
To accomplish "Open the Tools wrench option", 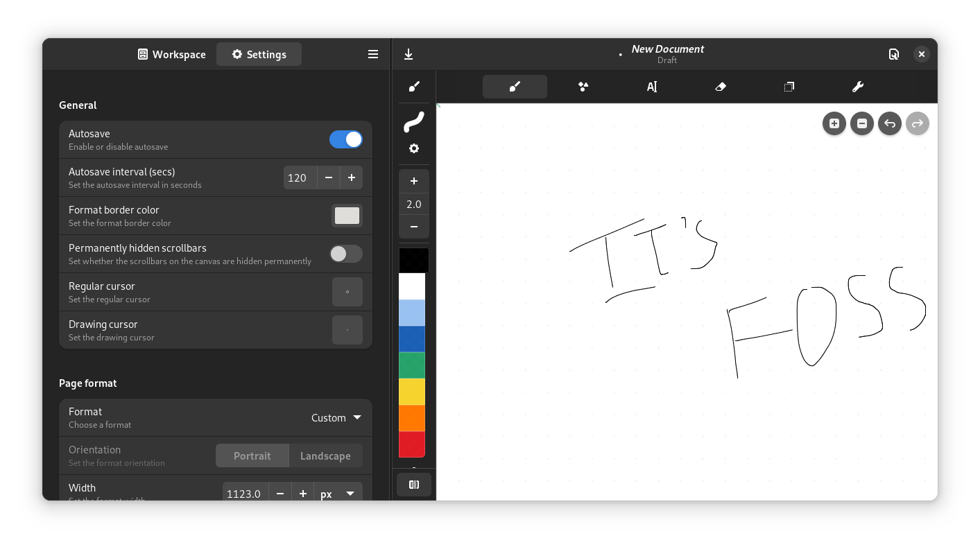I will pos(857,87).
